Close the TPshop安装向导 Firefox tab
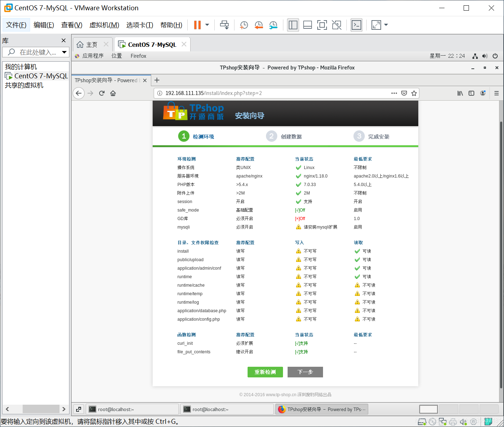Viewport: 504px width, 427px height. (145, 80)
